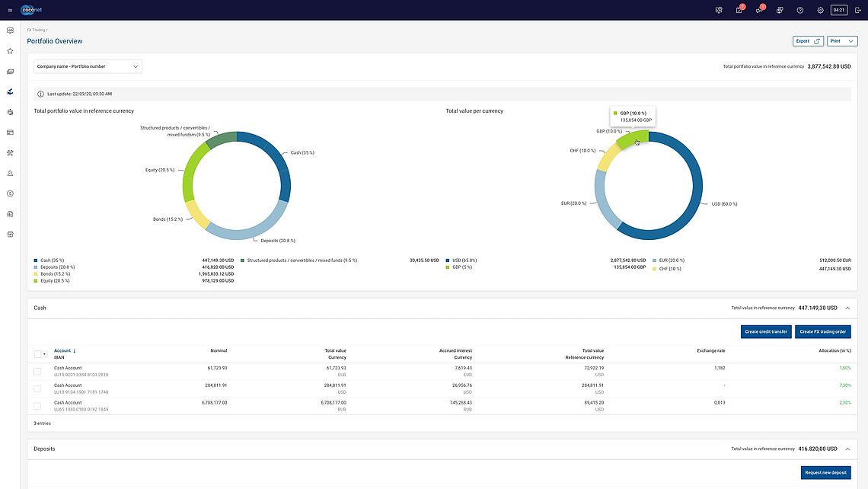868x489 pixels.
Task: Click the tools icon in the left sidebar
Action: (x=9, y=152)
